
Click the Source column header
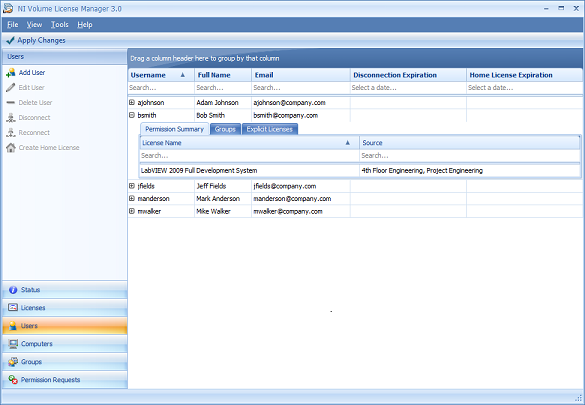(470, 143)
